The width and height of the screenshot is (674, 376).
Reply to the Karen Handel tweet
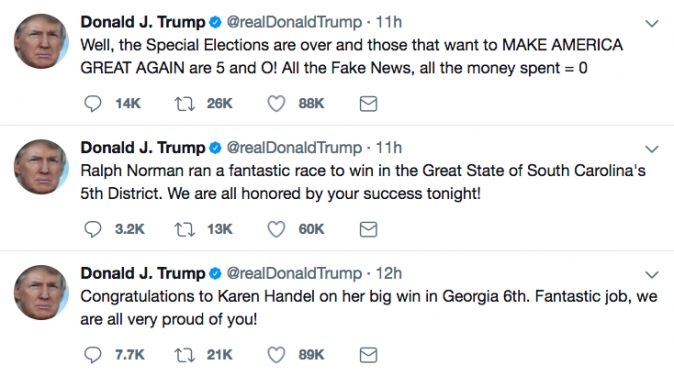[92, 355]
